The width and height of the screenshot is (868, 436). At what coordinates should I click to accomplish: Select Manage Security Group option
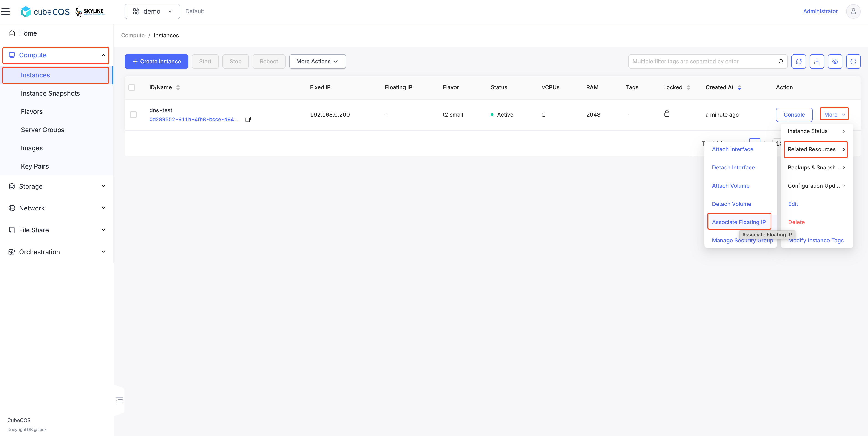coord(742,240)
